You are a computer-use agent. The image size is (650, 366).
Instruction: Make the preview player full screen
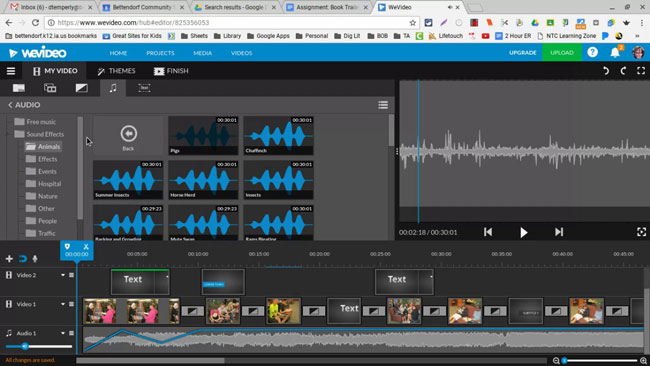pos(641,232)
